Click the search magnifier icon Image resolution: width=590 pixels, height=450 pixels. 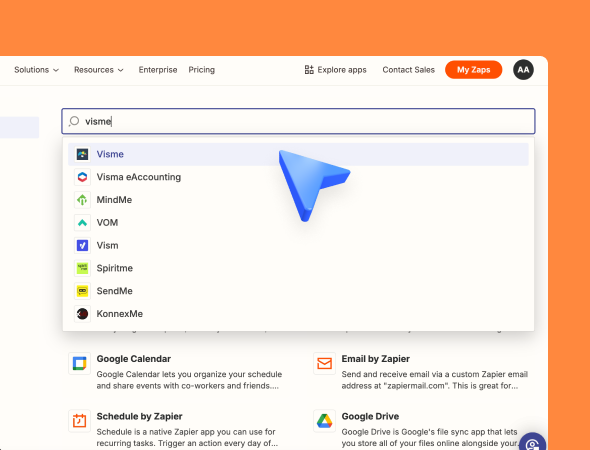coord(74,121)
